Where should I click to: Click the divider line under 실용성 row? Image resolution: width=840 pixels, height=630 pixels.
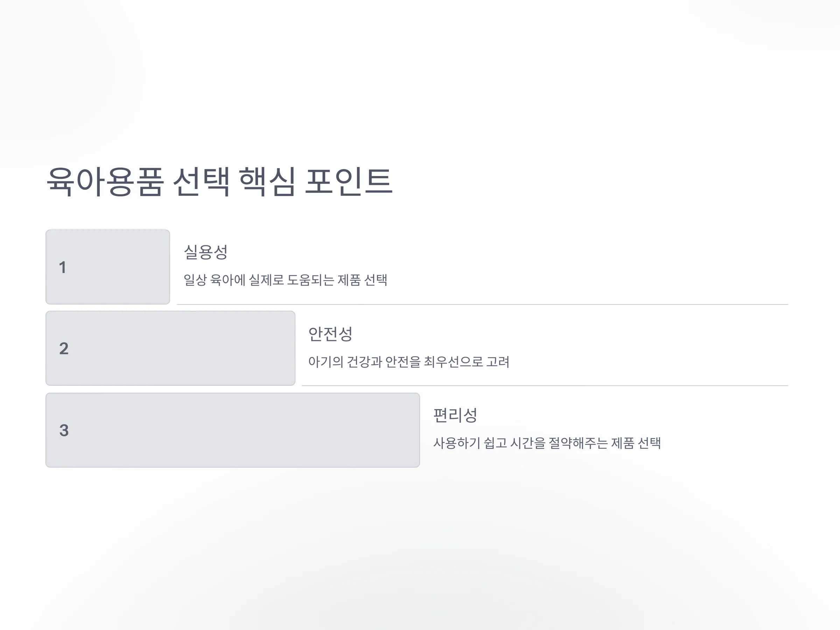(482, 304)
